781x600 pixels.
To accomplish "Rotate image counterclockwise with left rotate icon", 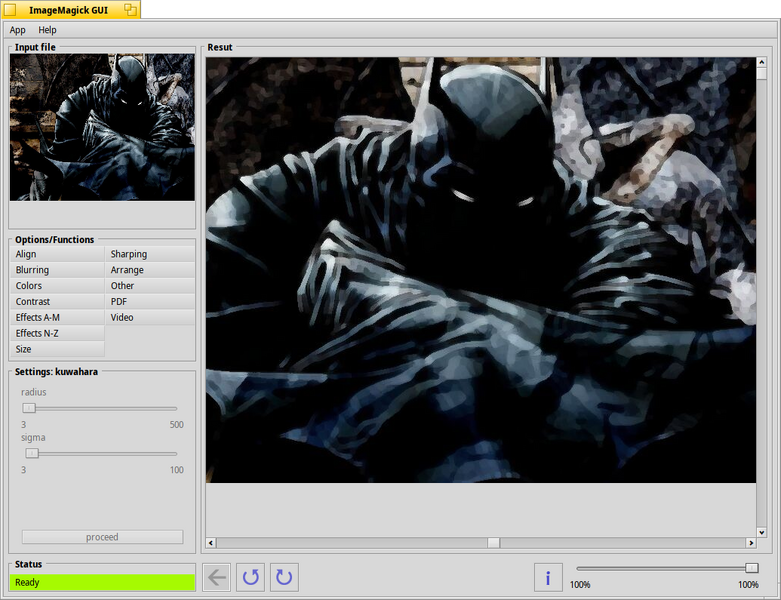I will click(x=251, y=578).
